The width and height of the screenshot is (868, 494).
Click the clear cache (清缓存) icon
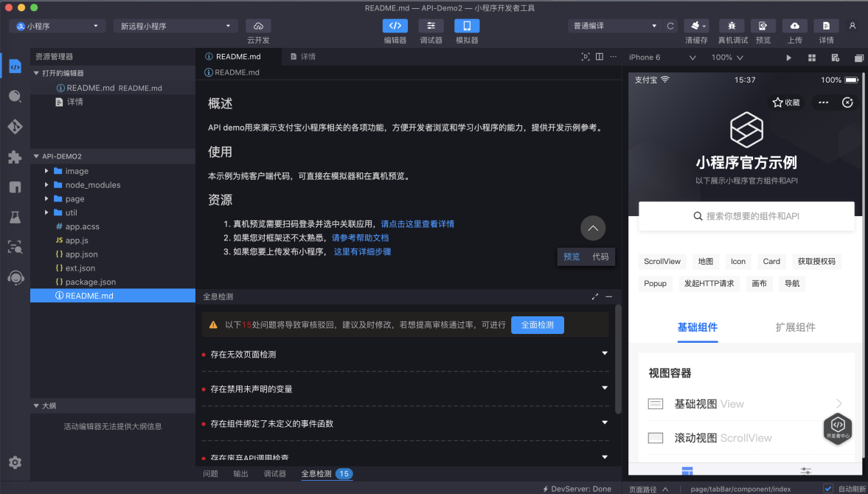pyautogui.click(x=696, y=26)
